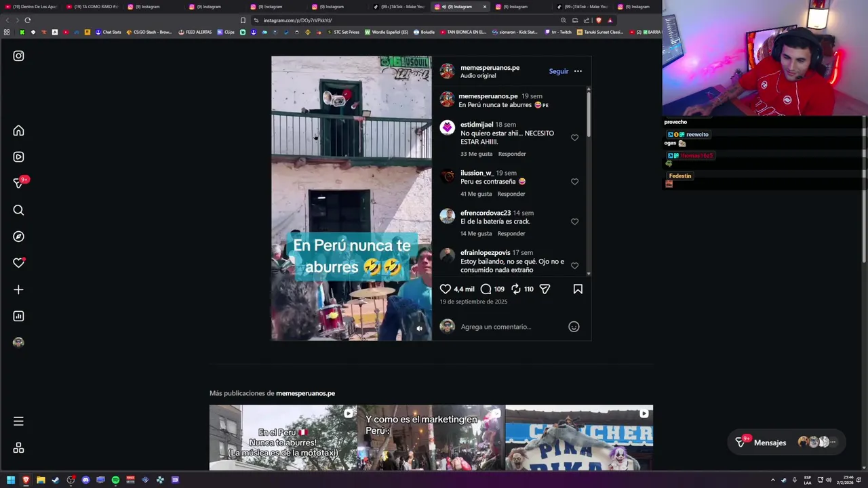The width and height of the screenshot is (868, 488).
Task: Open memesperuanos.pe link under Más publicaciones
Action: tap(305, 393)
